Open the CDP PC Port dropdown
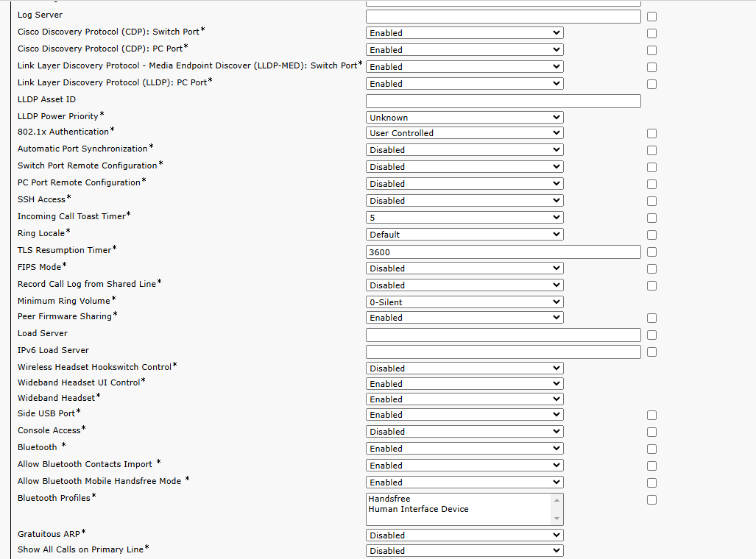Viewport: 756px width, 559px height. [x=464, y=49]
